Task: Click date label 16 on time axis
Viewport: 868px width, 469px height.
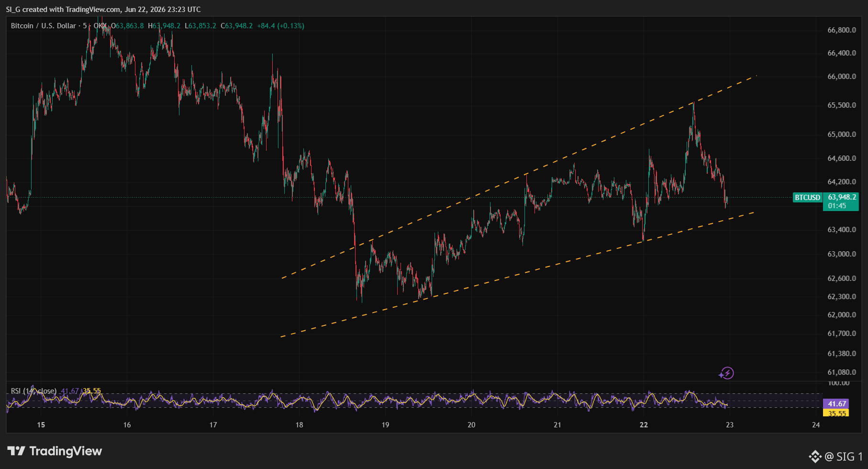Action: coord(127,425)
